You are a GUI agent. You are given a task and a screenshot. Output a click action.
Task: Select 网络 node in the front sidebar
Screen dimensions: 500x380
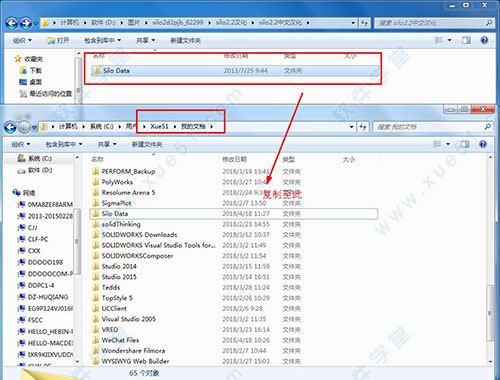[24, 193]
